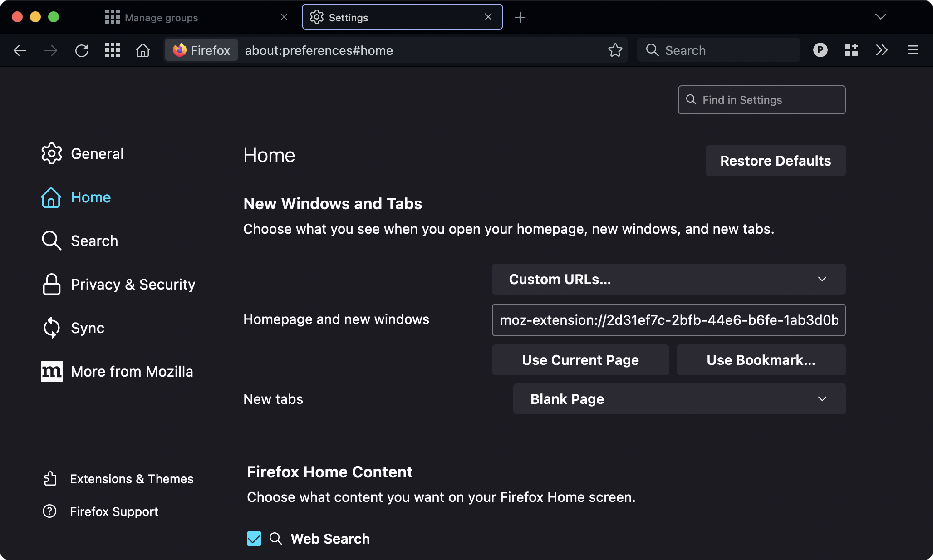Open the profile P icon in toolbar

[x=820, y=50]
